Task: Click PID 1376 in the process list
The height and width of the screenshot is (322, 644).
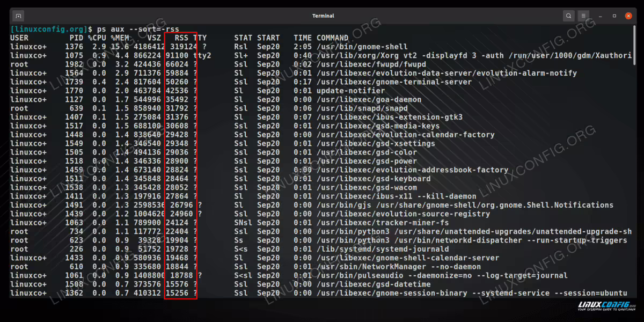Action: pos(74,47)
